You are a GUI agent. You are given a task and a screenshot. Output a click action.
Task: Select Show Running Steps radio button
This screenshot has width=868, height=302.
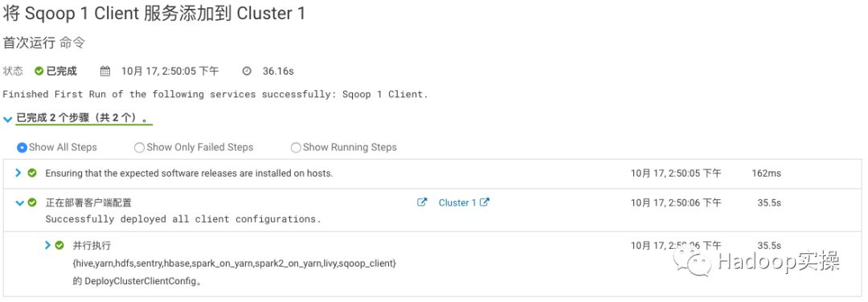[296, 148]
